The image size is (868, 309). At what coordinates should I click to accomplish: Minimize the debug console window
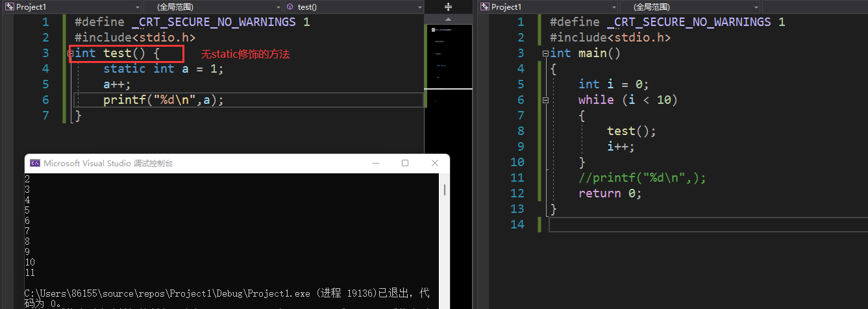tap(377, 163)
